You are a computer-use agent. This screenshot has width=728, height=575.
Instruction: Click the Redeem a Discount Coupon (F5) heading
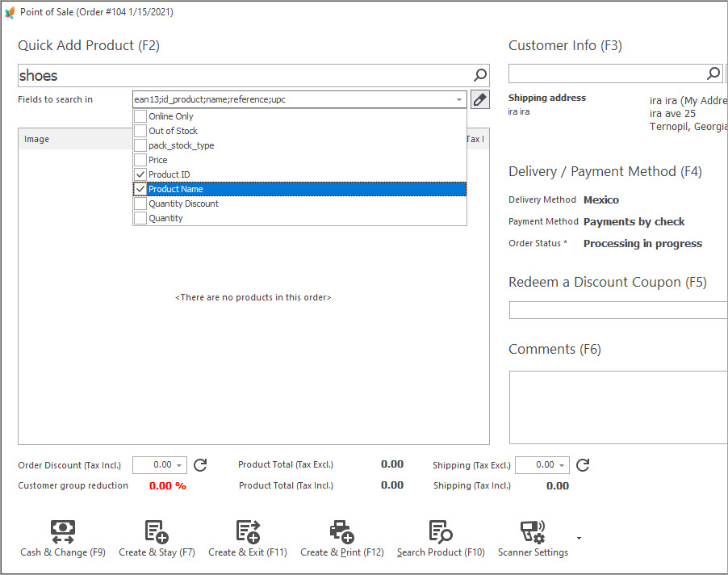click(x=607, y=282)
